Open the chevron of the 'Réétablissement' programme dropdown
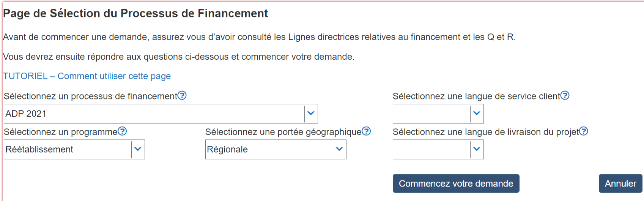 pos(138,149)
